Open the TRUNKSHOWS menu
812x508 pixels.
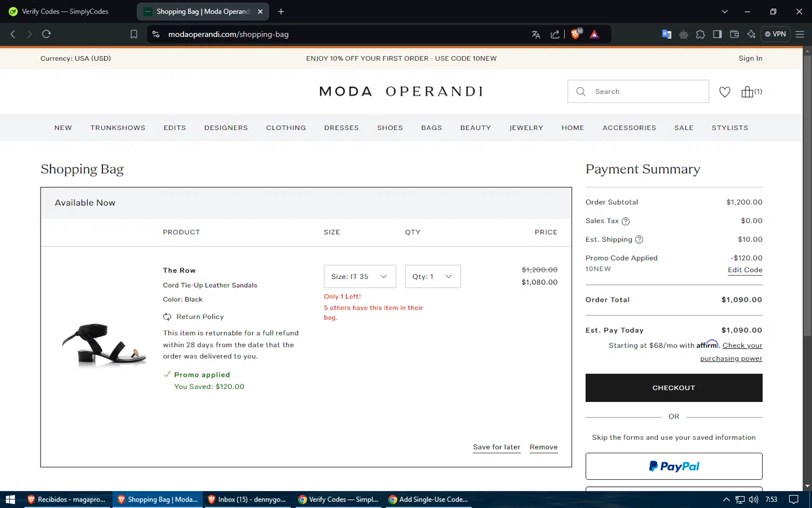click(x=117, y=128)
